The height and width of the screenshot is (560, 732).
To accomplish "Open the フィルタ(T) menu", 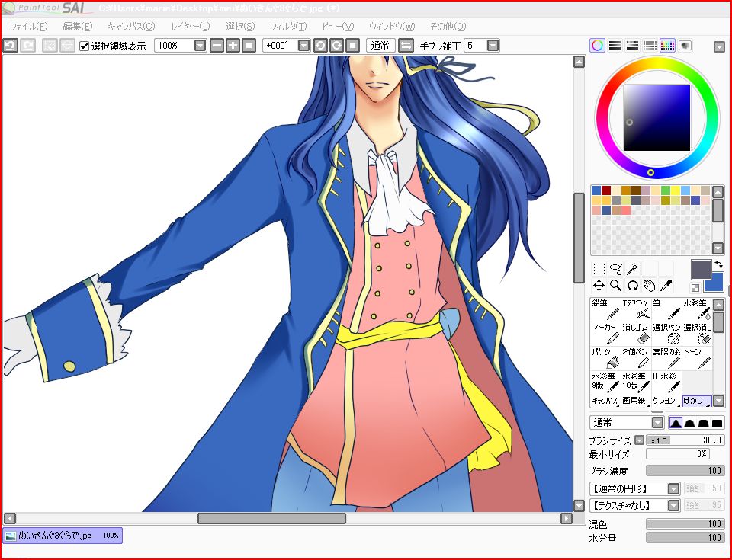I will [288, 27].
